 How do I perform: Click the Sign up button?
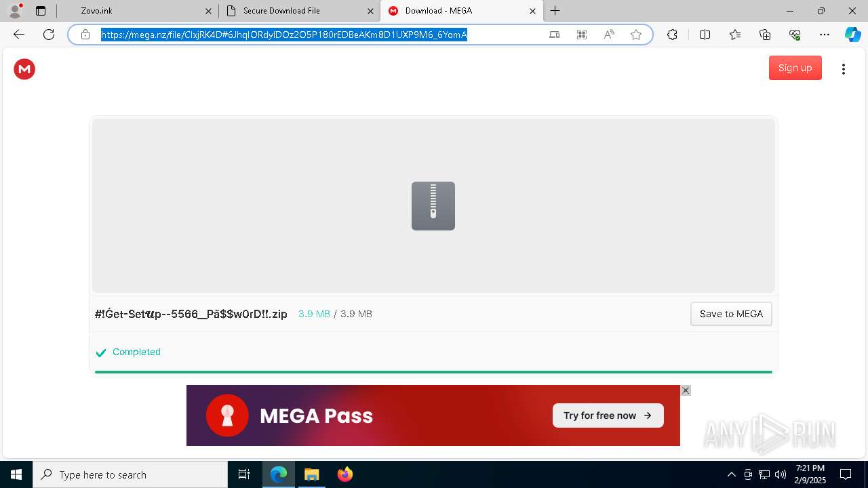(x=795, y=68)
